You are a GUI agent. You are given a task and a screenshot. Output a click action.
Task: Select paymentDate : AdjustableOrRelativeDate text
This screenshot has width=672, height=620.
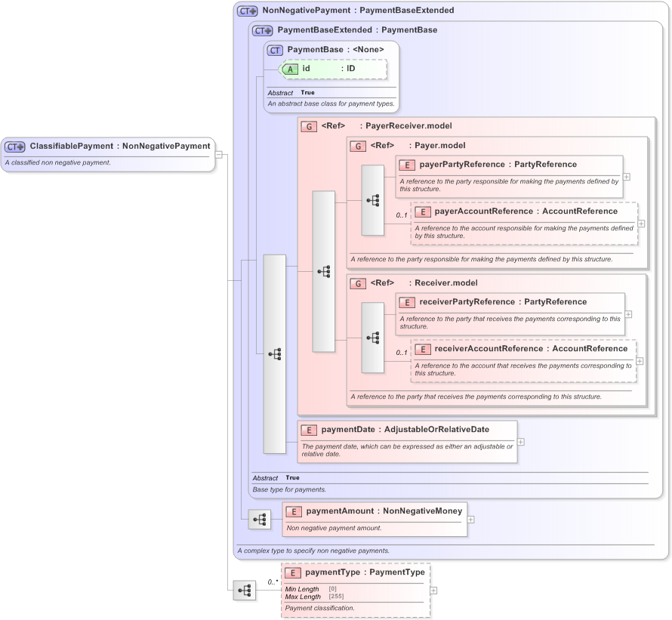[405, 430]
